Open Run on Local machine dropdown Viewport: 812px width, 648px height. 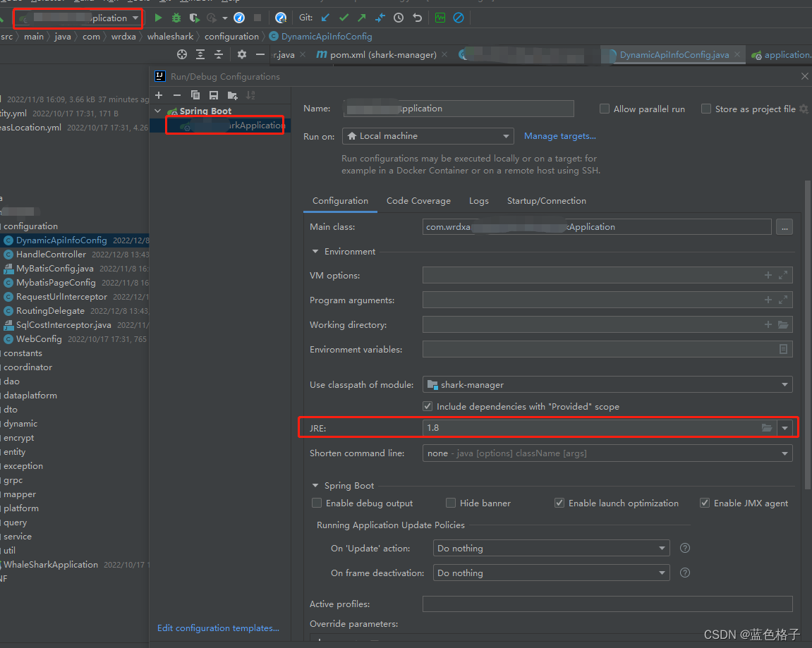pyautogui.click(x=428, y=136)
